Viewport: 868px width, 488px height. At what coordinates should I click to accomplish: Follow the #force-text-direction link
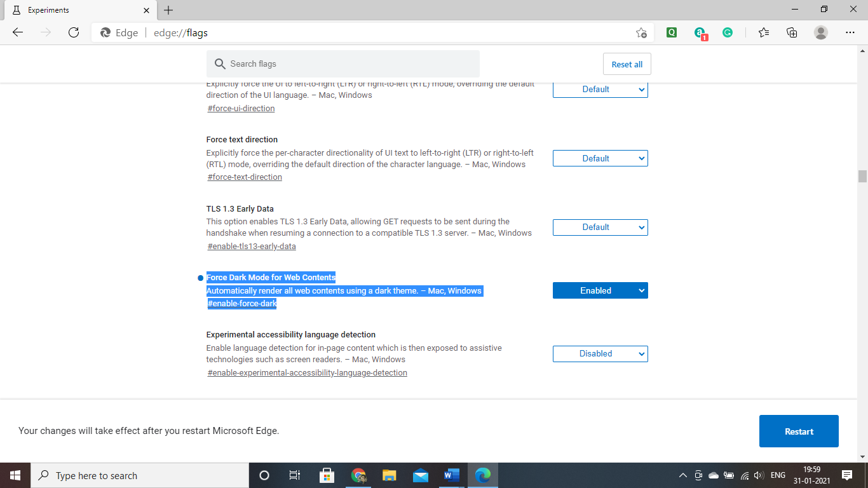point(245,177)
